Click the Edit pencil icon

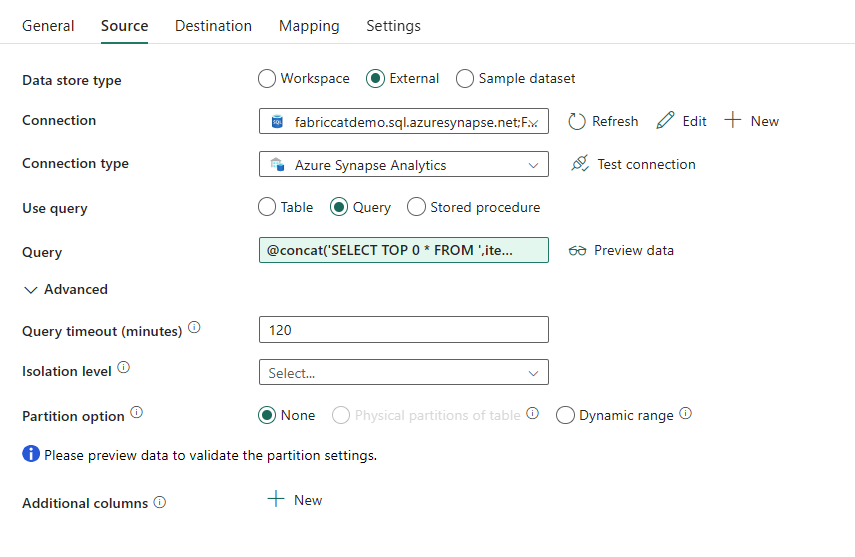tap(666, 121)
